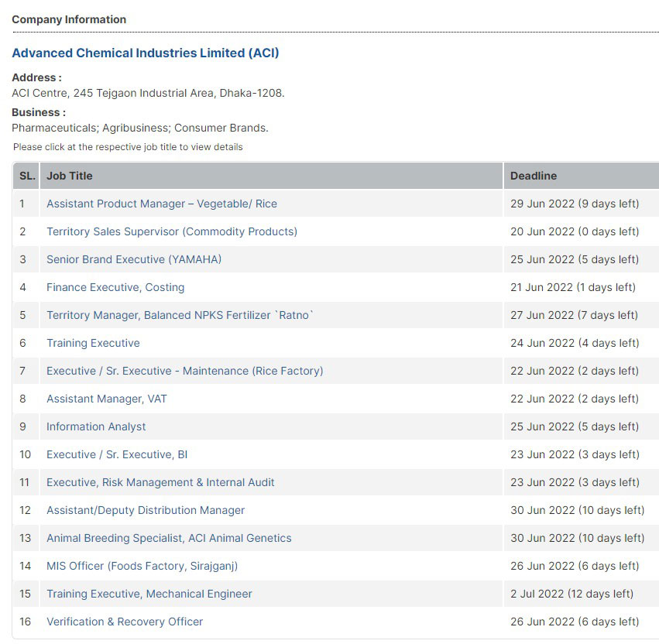
Task: Open Senior Brand Executive (YAMAHA) job
Action: tap(134, 259)
